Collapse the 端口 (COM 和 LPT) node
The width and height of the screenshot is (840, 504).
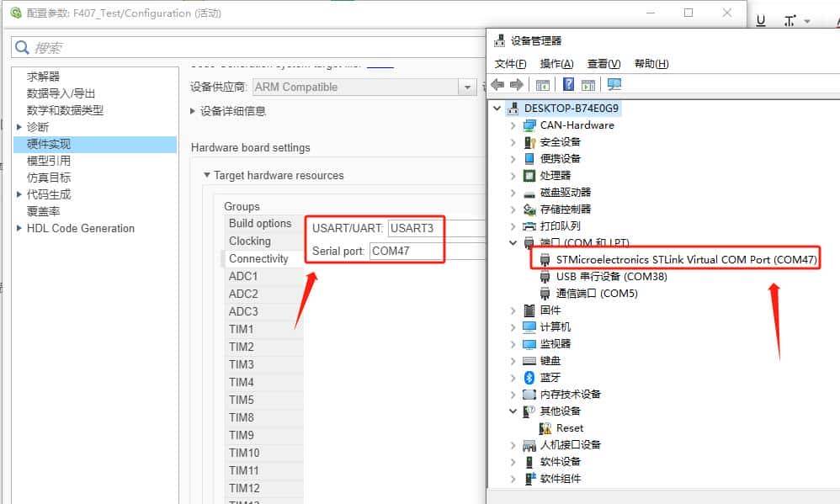click(512, 242)
